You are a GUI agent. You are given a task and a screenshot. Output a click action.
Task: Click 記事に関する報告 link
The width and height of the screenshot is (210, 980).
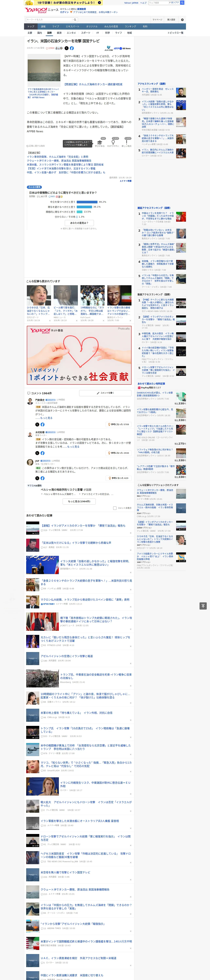coord(36,146)
